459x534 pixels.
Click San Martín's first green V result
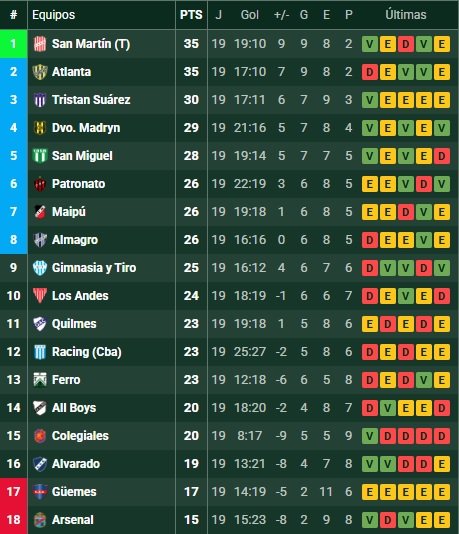tap(370, 44)
